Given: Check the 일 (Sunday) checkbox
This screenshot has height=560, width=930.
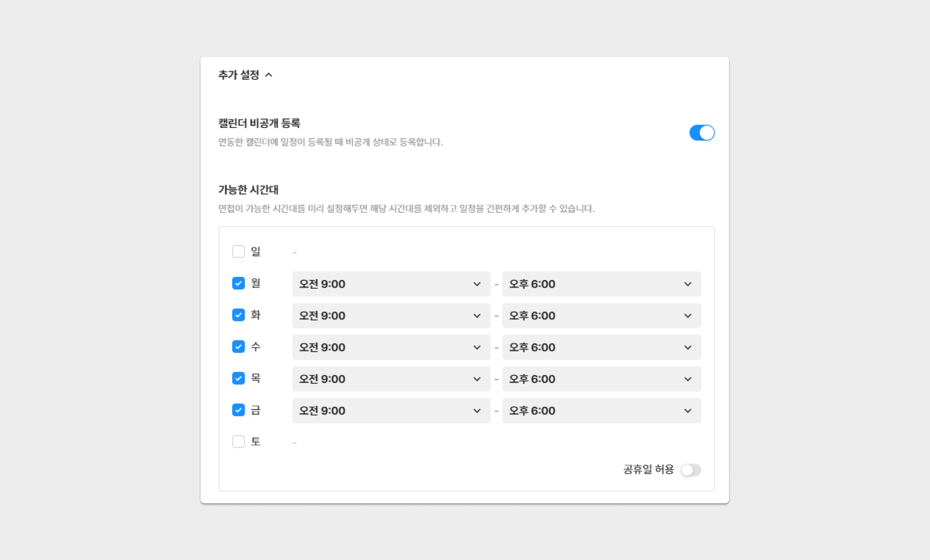Looking at the screenshot, I should [238, 251].
